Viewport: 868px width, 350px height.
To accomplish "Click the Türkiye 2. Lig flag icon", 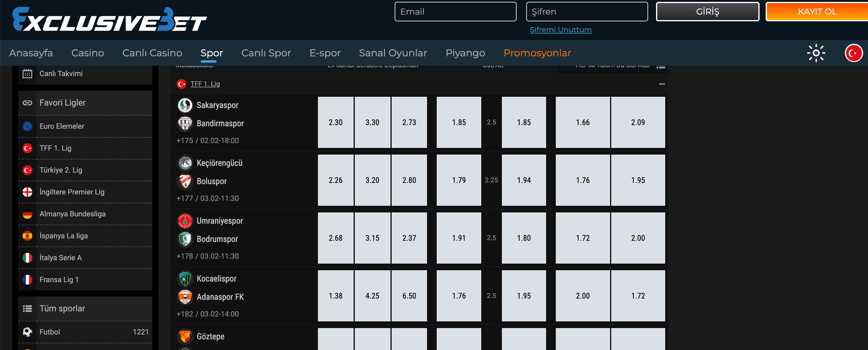I will coord(27,170).
